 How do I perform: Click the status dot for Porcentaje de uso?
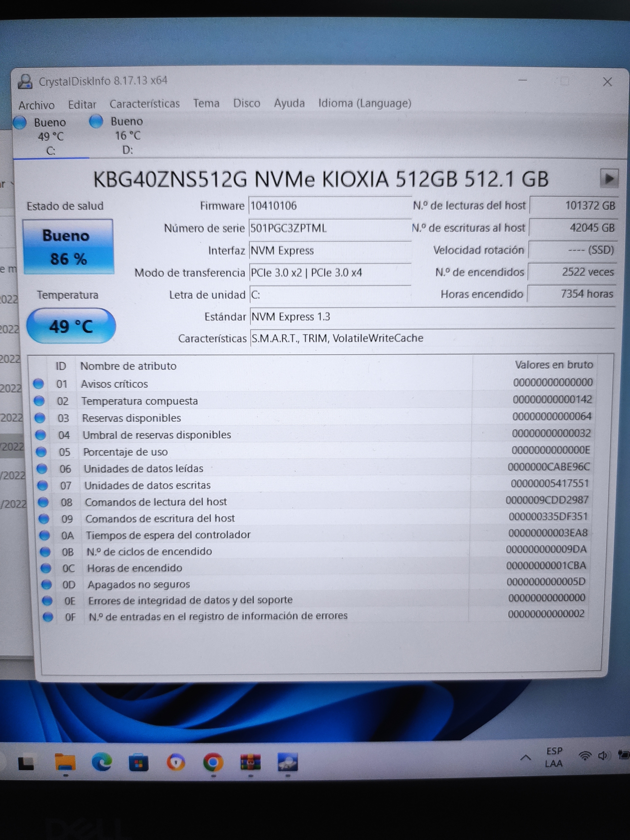click(41, 451)
